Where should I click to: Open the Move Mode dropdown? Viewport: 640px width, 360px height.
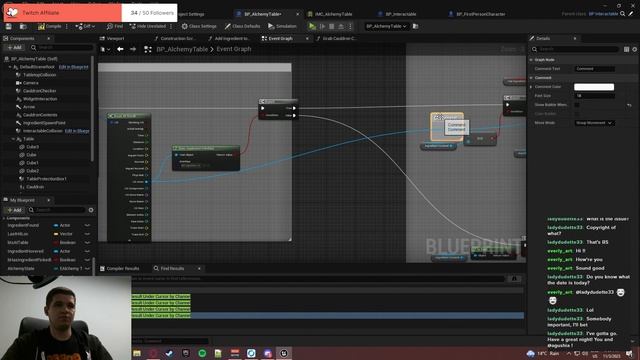point(594,123)
